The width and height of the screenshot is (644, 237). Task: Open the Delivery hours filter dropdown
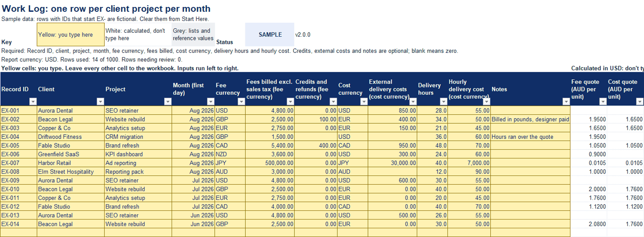(x=444, y=101)
